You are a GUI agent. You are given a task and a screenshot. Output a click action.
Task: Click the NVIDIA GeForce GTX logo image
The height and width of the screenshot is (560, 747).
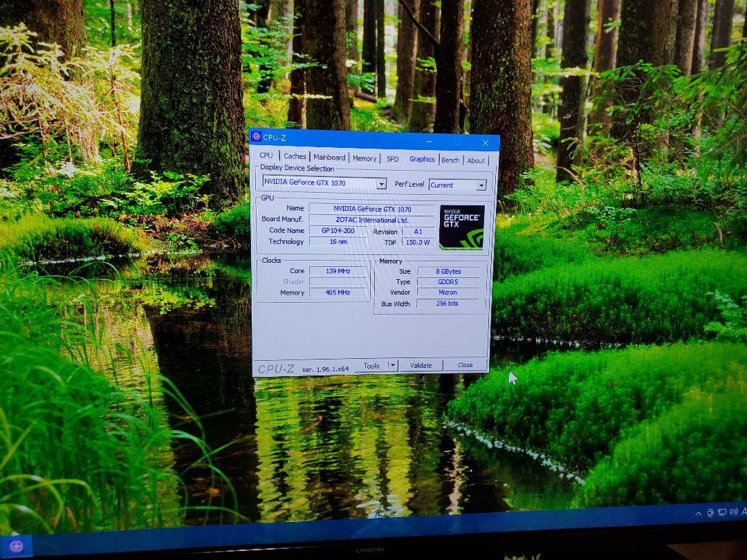[x=461, y=227]
